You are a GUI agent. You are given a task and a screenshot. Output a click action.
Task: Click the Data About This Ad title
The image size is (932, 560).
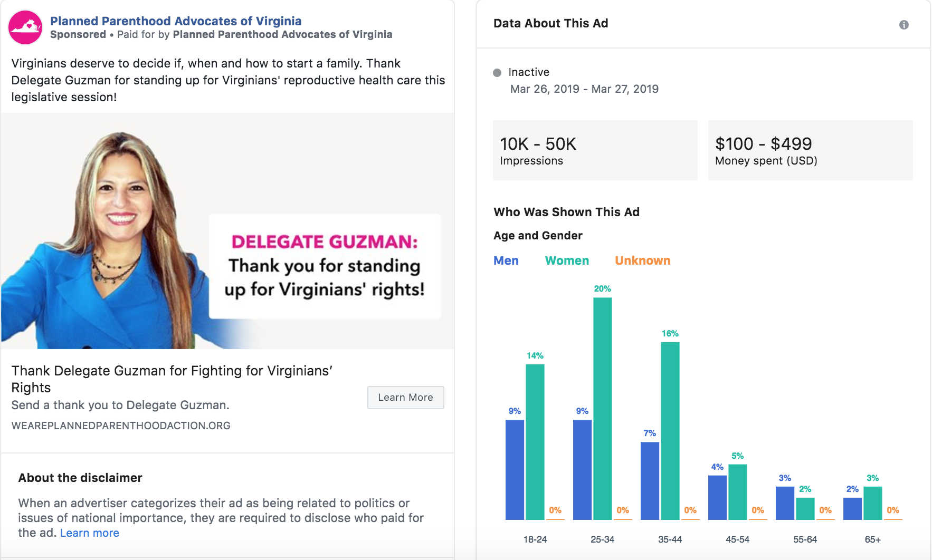click(x=550, y=23)
